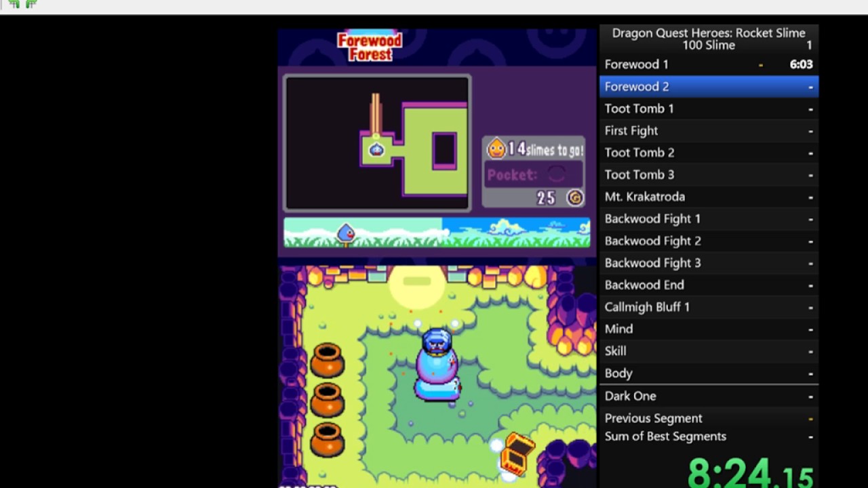Select the Toot Tomb 3 split
Screen dimensions: 868x488
click(x=709, y=175)
